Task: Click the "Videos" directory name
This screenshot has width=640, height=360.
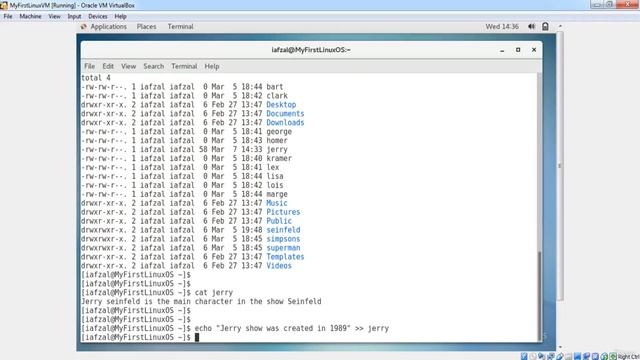Action: coord(279,266)
